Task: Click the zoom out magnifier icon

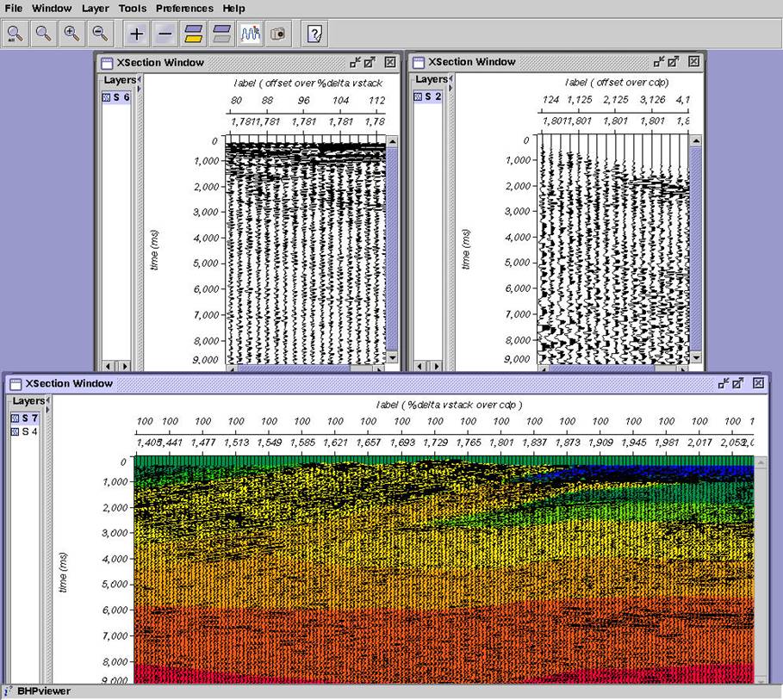Action: 101,34
